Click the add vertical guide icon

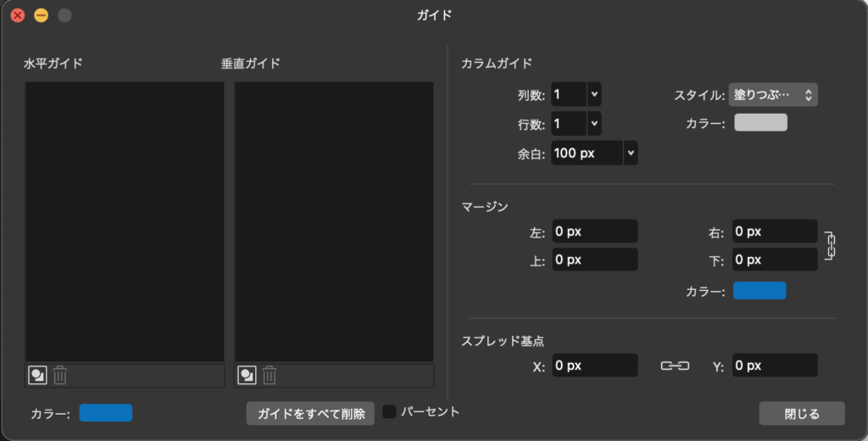[247, 375]
